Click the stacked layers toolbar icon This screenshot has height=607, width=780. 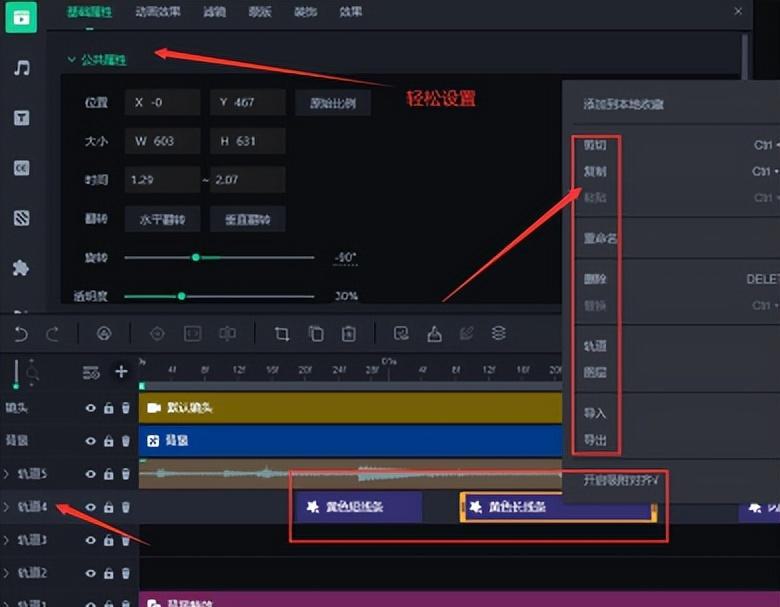tap(499, 333)
